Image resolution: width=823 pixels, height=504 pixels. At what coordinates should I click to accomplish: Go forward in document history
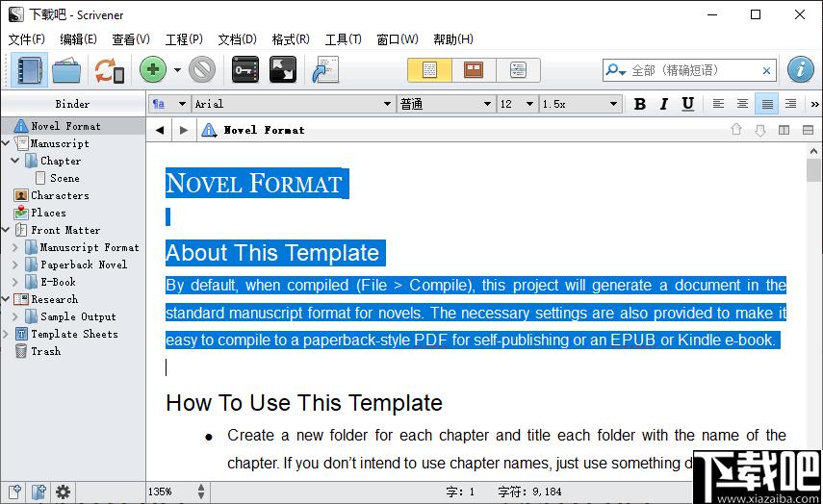tap(183, 130)
